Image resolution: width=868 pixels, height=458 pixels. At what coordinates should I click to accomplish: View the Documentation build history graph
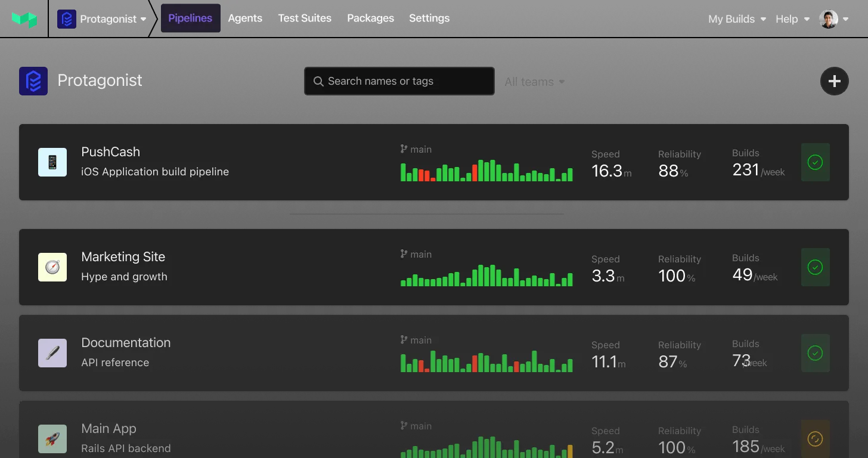[x=486, y=361]
